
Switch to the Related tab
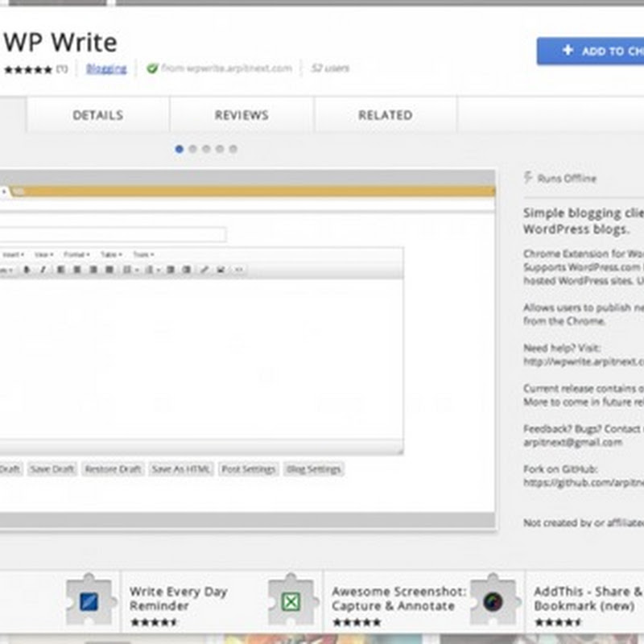(386, 115)
